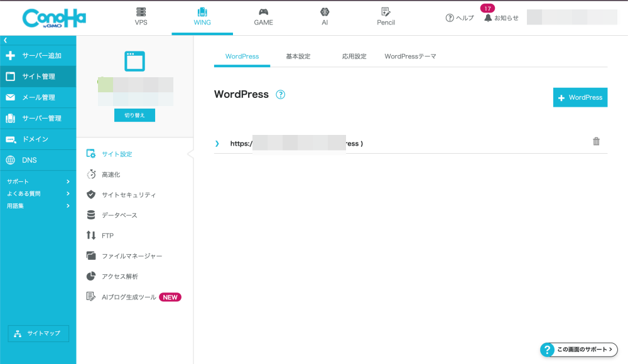
Task: Switch to the GAME service icon
Action: 263,12
